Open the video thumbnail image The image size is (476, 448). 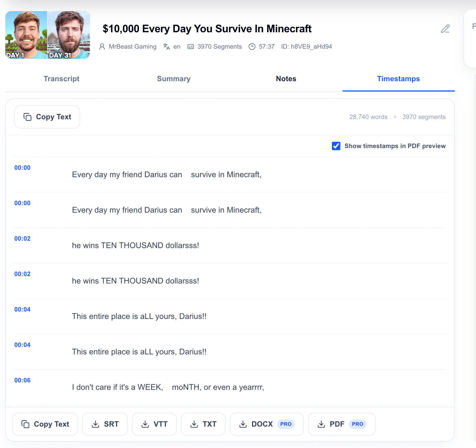tap(48, 35)
